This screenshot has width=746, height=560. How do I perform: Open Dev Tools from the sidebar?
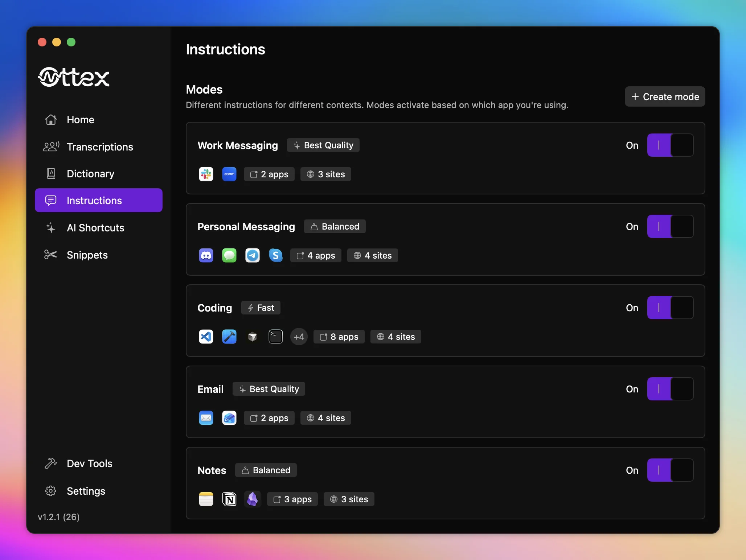tap(89, 464)
